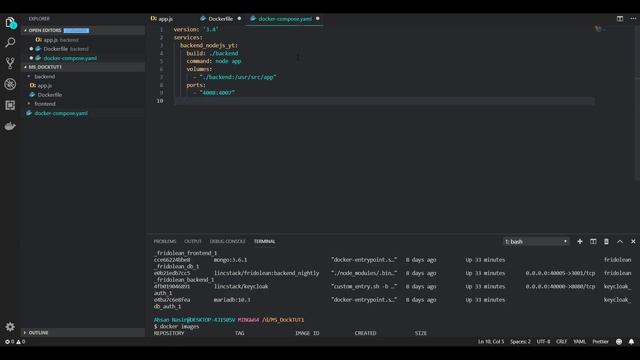This screenshot has height=360, width=640.
Task: Switch to the docker-compose.yaml editor tab
Action: coord(284,19)
